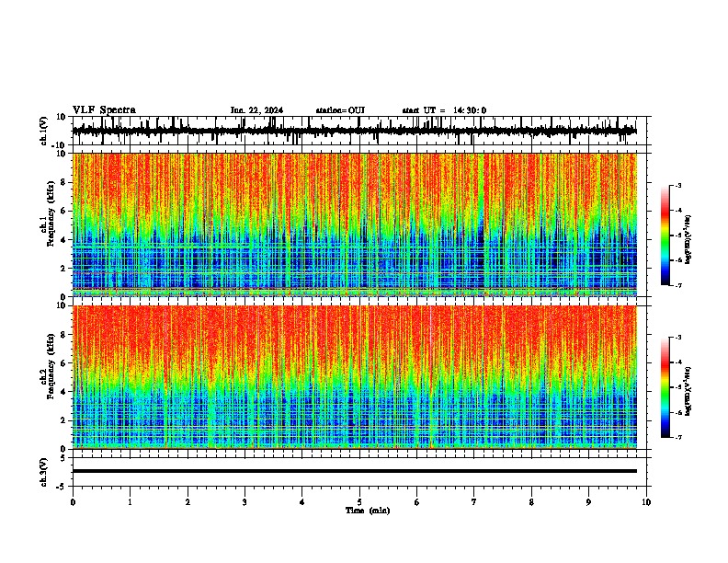Click the '2' kHz tick on ch.1 spectrogram
The image size is (728, 563).
pyautogui.click(x=63, y=268)
